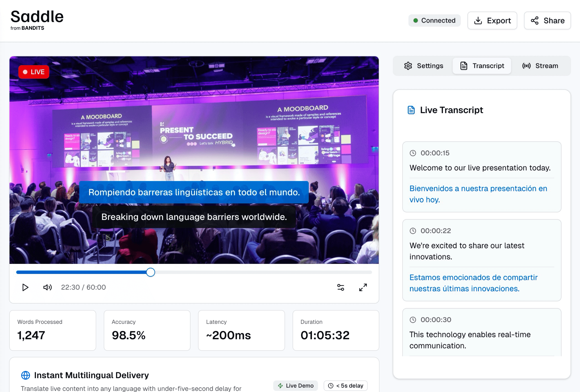Switch to the Settings tab

(423, 66)
